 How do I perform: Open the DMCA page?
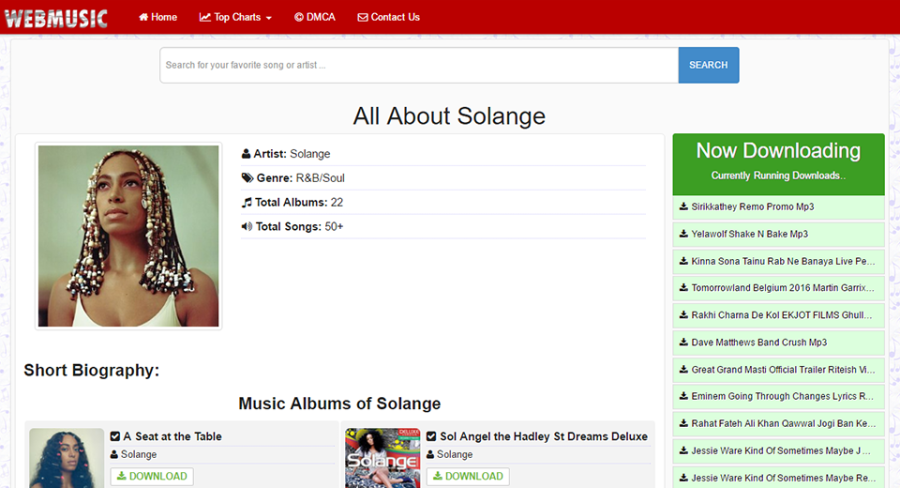click(x=315, y=17)
